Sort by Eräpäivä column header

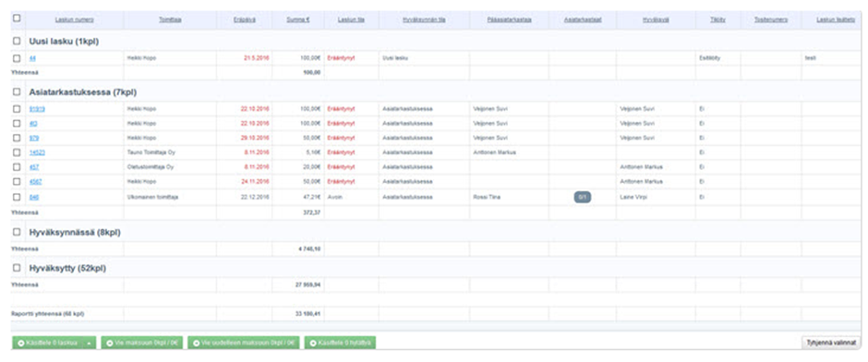(x=244, y=20)
